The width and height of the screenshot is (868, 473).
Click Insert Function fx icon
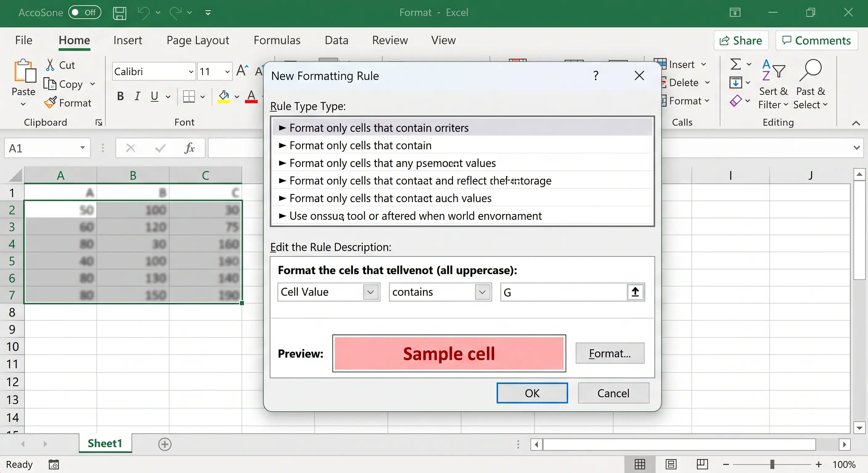pyautogui.click(x=190, y=148)
